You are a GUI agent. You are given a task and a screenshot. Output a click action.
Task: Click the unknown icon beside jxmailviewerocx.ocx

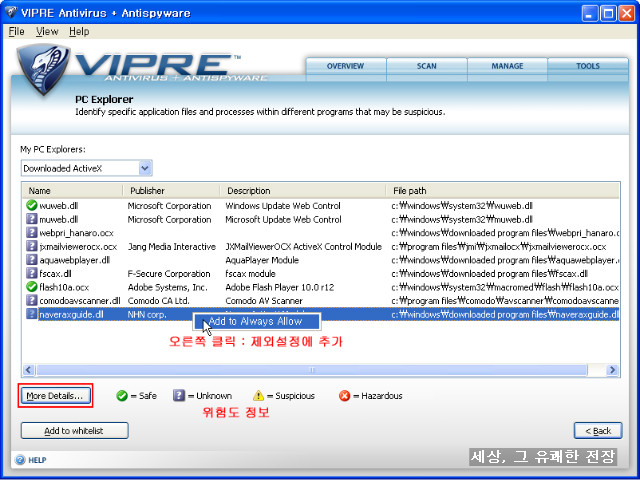pyautogui.click(x=31, y=246)
